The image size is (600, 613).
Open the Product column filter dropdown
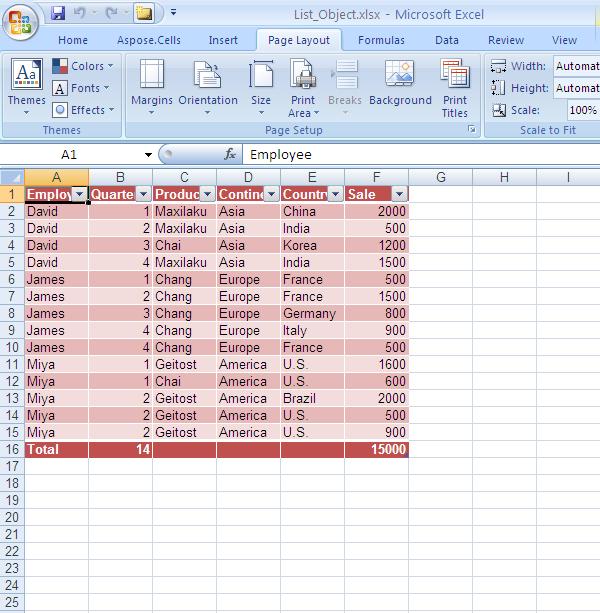(x=208, y=194)
